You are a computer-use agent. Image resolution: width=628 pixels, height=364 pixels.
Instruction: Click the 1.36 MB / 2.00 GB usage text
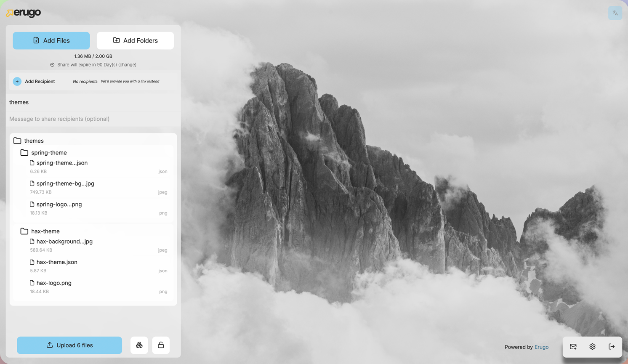[x=93, y=56]
